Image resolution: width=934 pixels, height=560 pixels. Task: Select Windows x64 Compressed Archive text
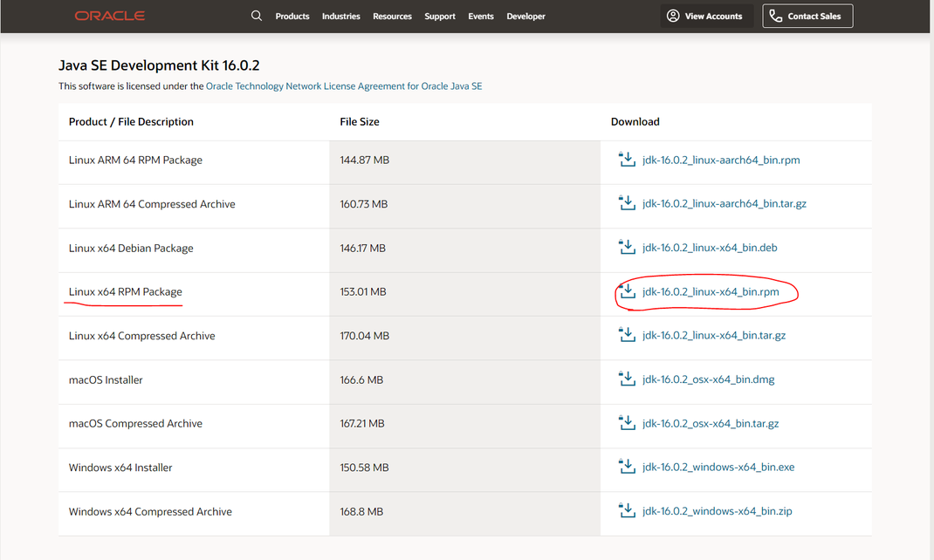pyautogui.click(x=150, y=512)
